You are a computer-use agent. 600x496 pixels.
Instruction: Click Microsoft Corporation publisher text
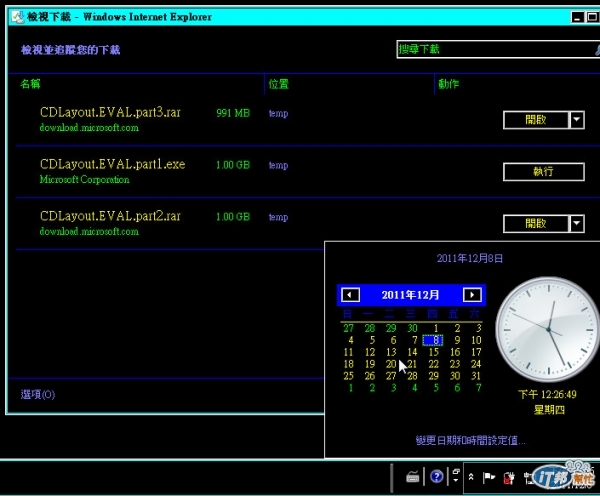pos(85,179)
